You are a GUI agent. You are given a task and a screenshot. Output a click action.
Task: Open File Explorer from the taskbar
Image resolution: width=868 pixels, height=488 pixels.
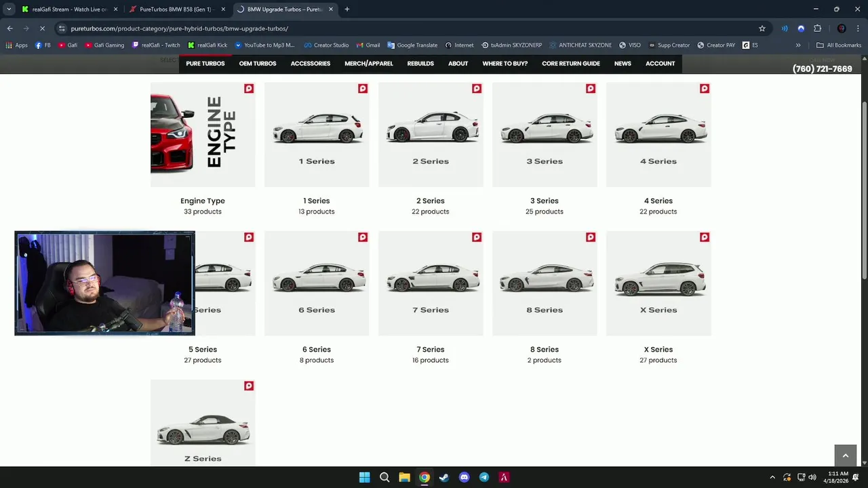tap(404, 477)
